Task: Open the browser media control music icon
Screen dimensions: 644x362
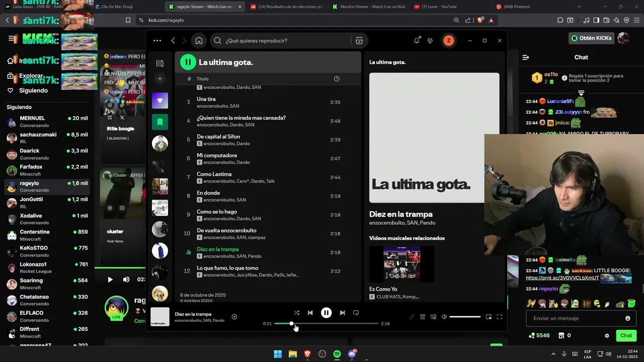Action: tap(586, 20)
